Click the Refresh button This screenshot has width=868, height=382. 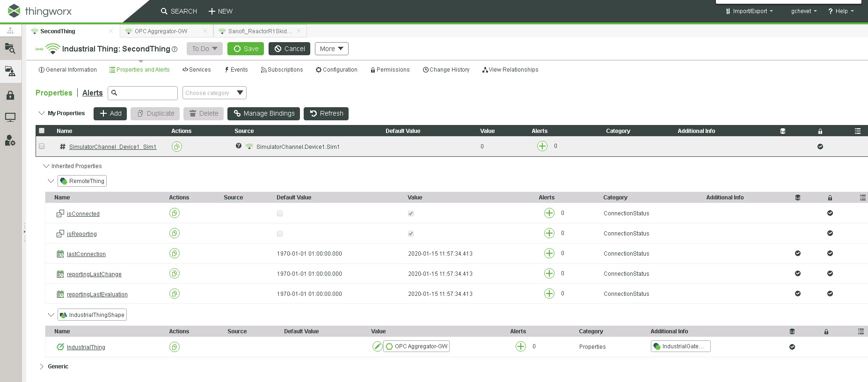[326, 114]
